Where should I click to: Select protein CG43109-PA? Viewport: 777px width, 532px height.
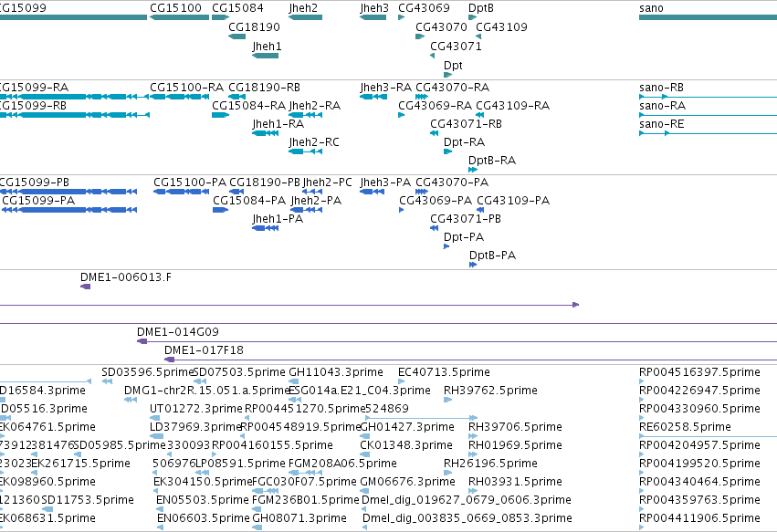point(480,210)
